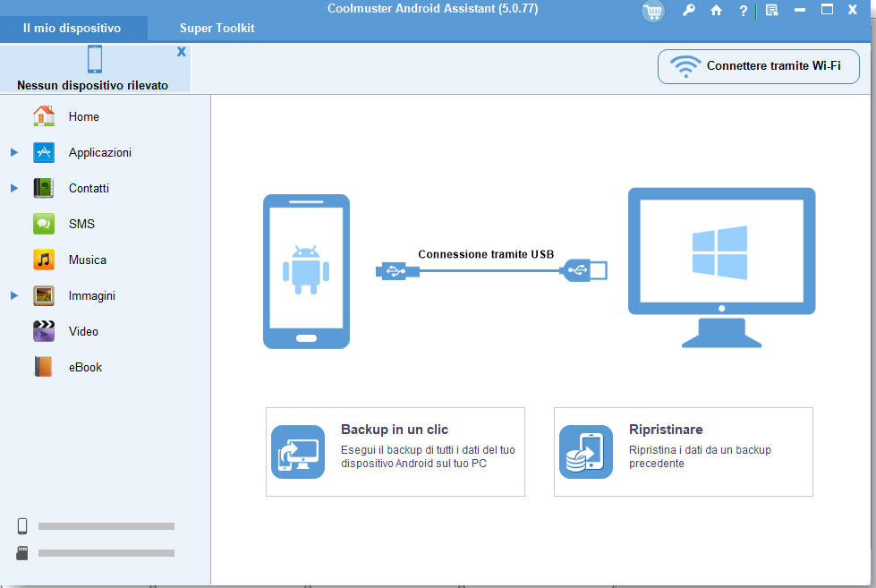
Task: Click the phone storage icon at sidebar bottom
Action: (22, 526)
